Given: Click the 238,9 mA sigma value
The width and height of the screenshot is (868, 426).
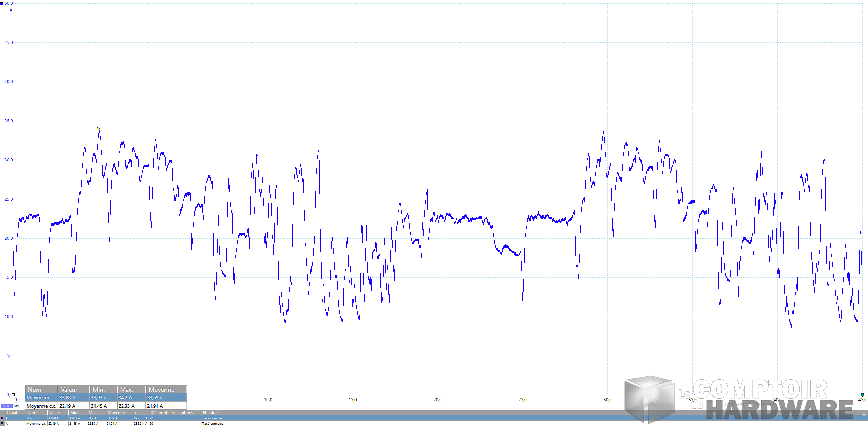Looking at the screenshot, I should (x=141, y=424).
